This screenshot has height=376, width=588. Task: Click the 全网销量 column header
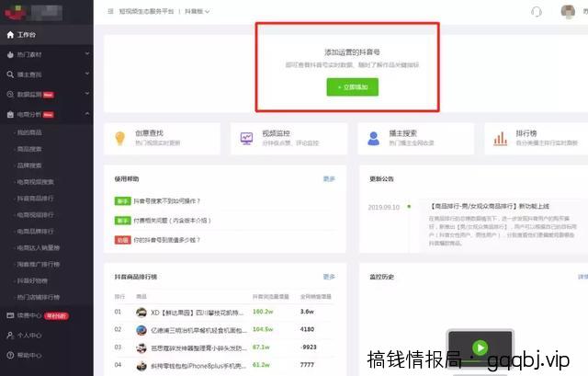pyautogui.click(x=316, y=296)
